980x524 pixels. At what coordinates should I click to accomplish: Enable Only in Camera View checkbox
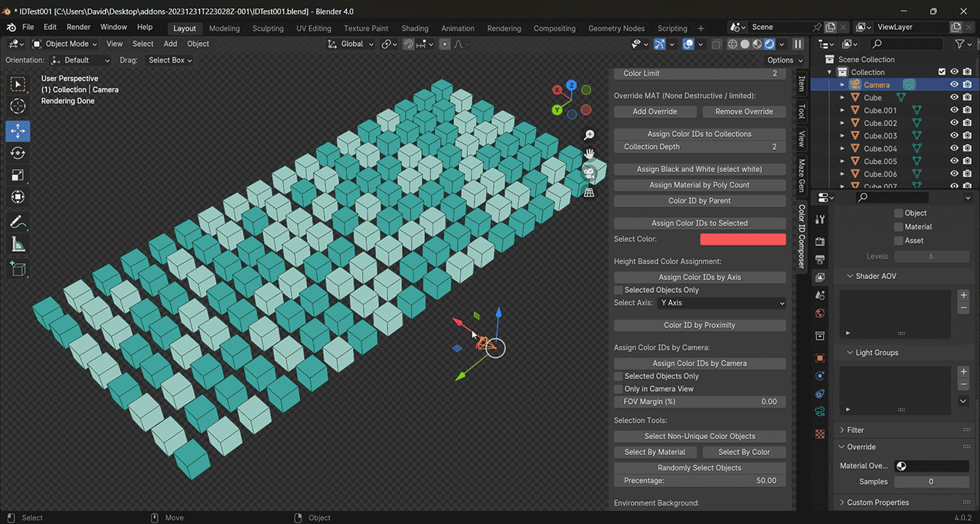(x=619, y=389)
